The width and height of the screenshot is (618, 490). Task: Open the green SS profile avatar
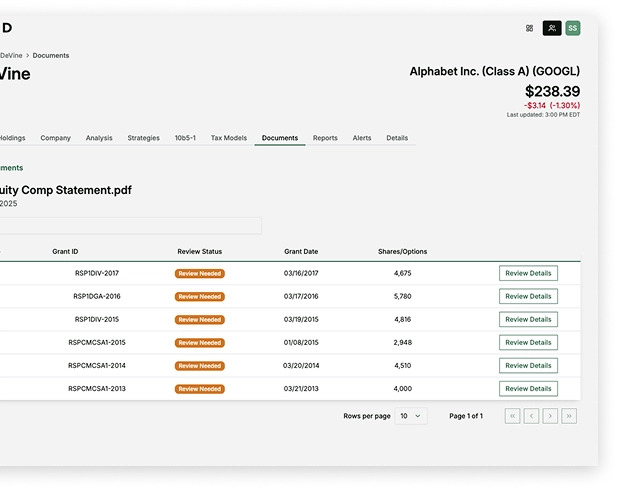pos(573,28)
